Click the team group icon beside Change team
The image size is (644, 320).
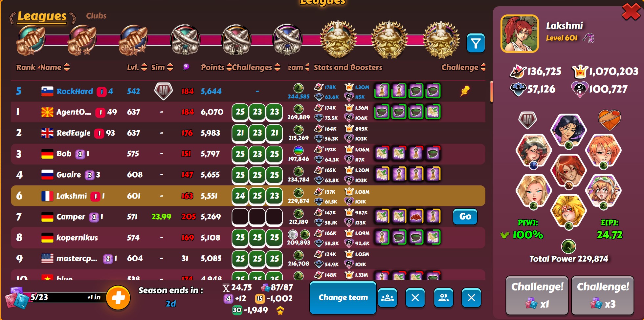388,298
